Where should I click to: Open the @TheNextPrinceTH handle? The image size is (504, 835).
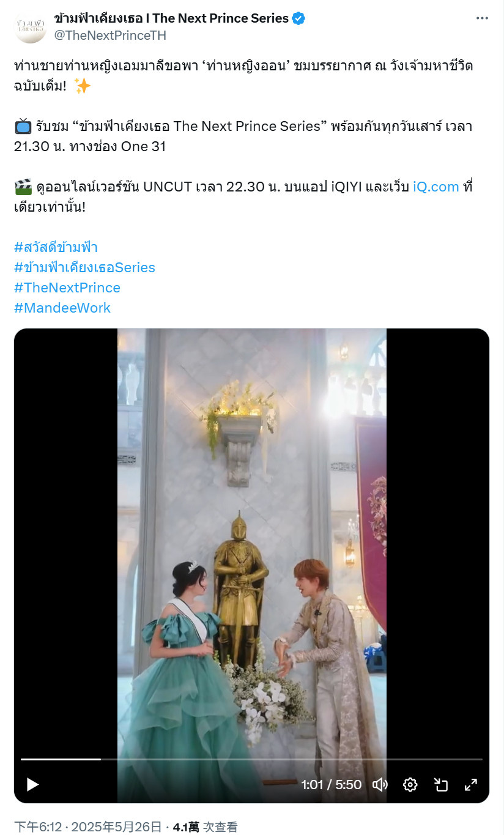pos(110,35)
